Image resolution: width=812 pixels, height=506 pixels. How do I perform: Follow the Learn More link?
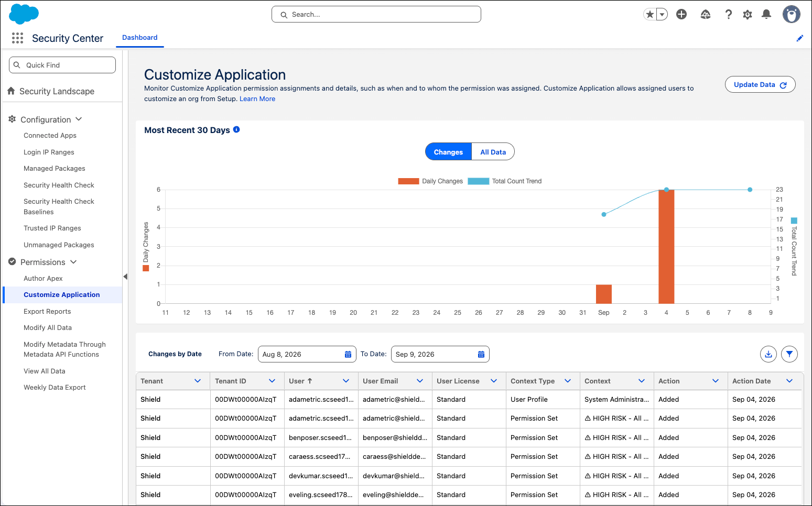point(257,99)
